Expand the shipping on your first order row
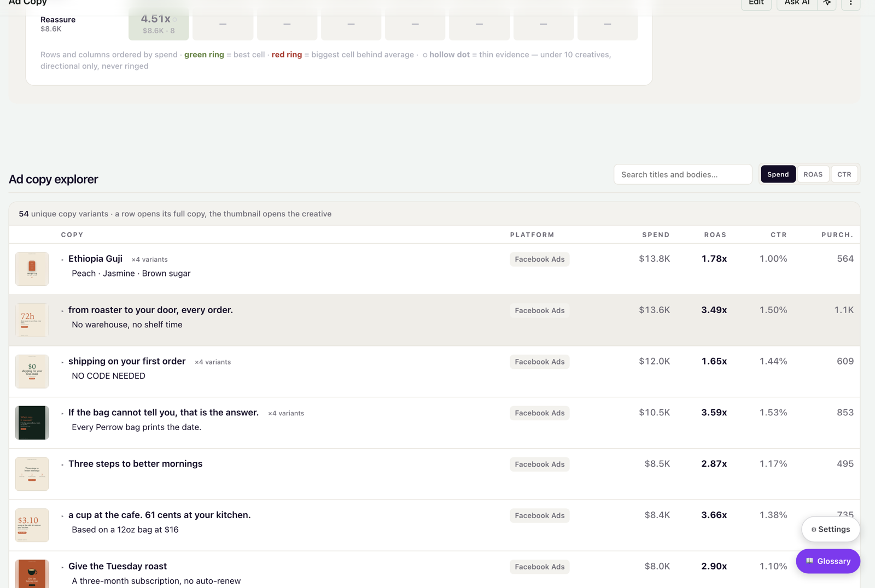The image size is (875, 588). [x=62, y=362]
